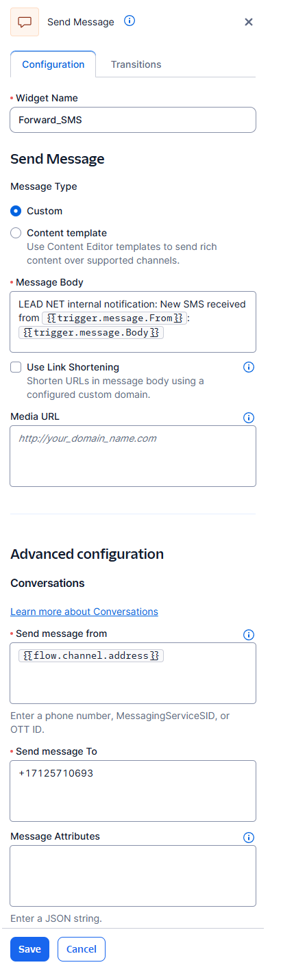Open the Configuration tab
Screen dimensions: 294x980
pyautogui.click(x=53, y=64)
